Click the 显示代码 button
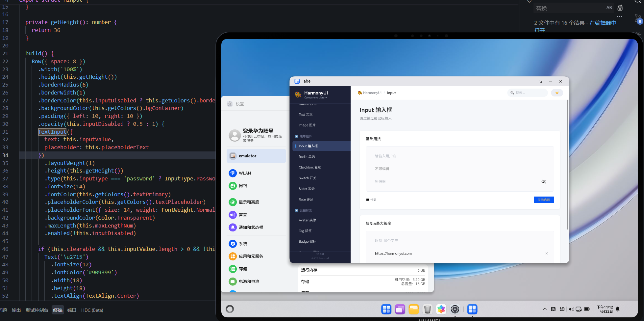 point(544,200)
